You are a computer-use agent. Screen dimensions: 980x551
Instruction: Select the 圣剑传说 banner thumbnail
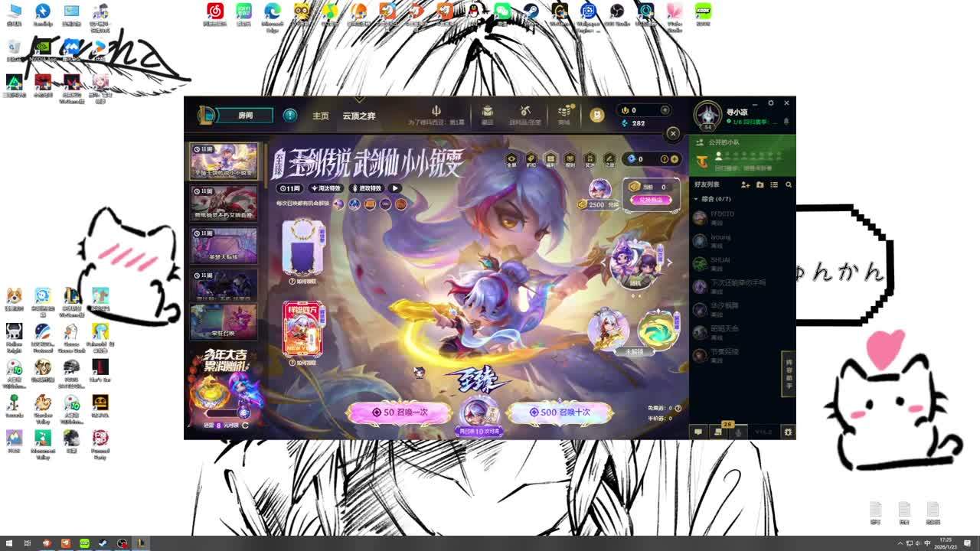(224, 162)
